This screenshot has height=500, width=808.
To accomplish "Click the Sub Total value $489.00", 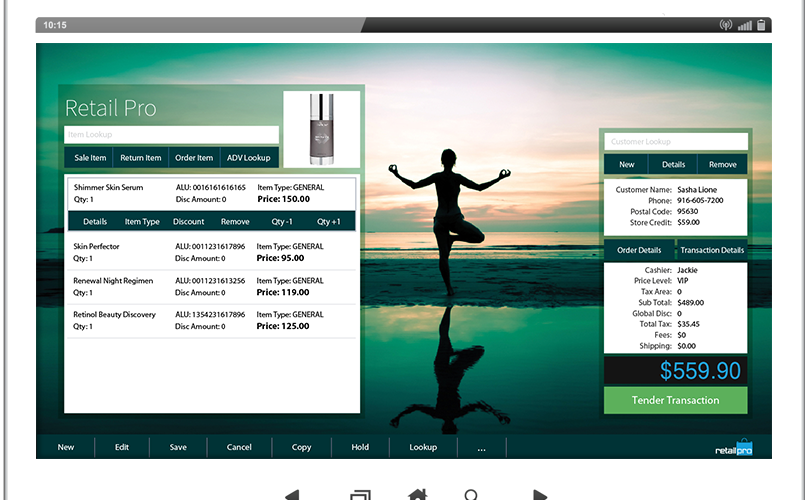I will click(x=691, y=303).
